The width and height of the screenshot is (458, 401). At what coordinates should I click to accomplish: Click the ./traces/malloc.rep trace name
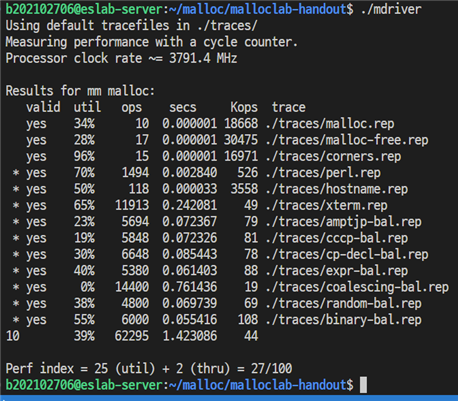point(330,124)
